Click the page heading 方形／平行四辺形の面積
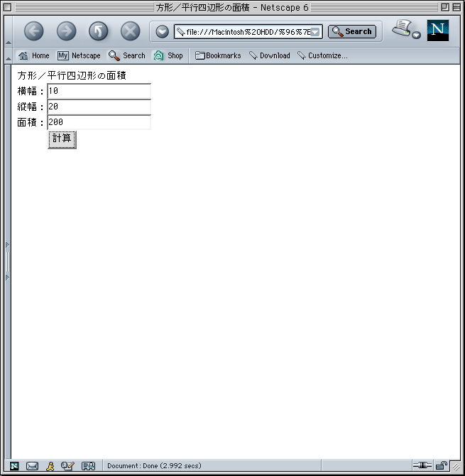This screenshot has width=465, height=476. (x=72, y=75)
